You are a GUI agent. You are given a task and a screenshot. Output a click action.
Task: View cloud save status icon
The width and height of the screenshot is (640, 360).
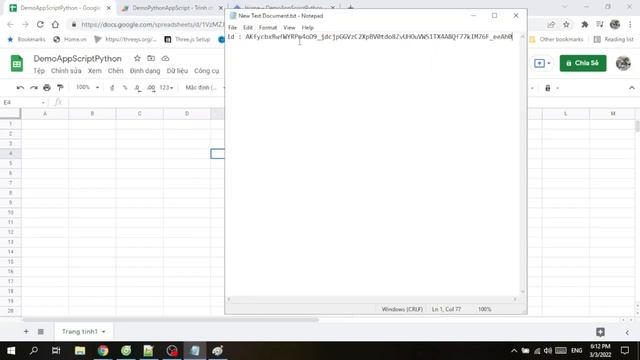[165, 58]
